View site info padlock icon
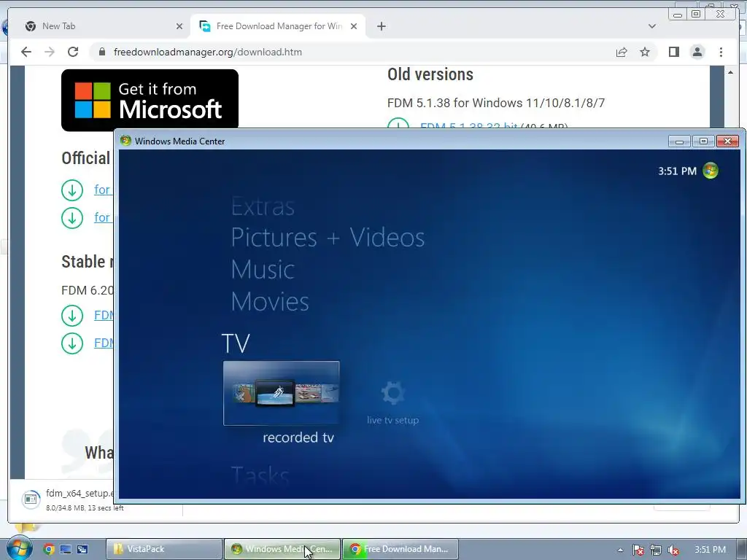The height and width of the screenshot is (560, 747). pyautogui.click(x=101, y=52)
